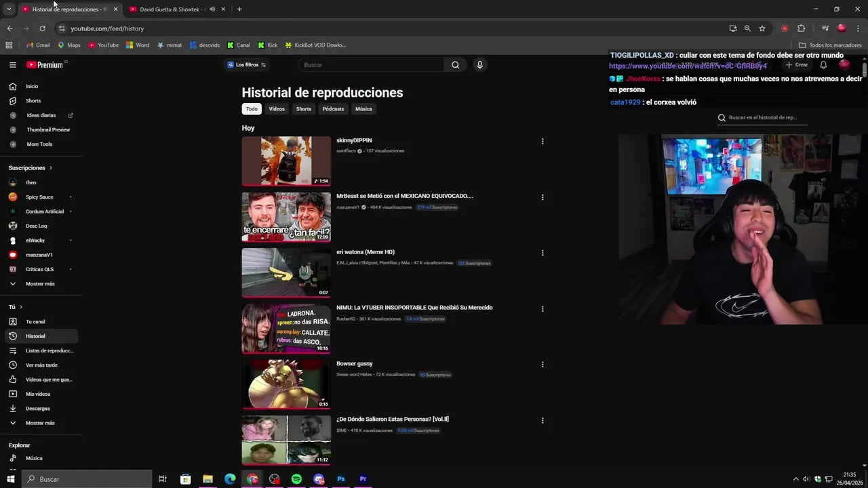Viewport: 868px width, 488px height.
Task: Open Photoshop from the taskbar
Action: coord(341,479)
